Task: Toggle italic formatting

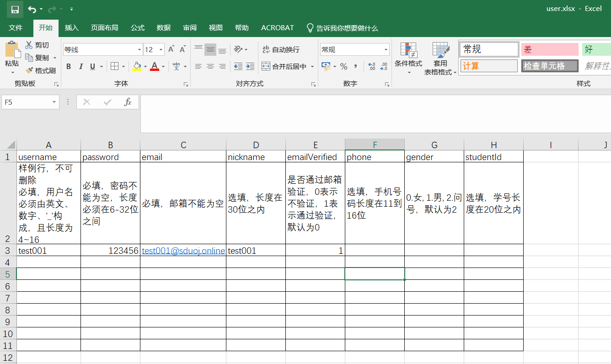Action: (81, 66)
